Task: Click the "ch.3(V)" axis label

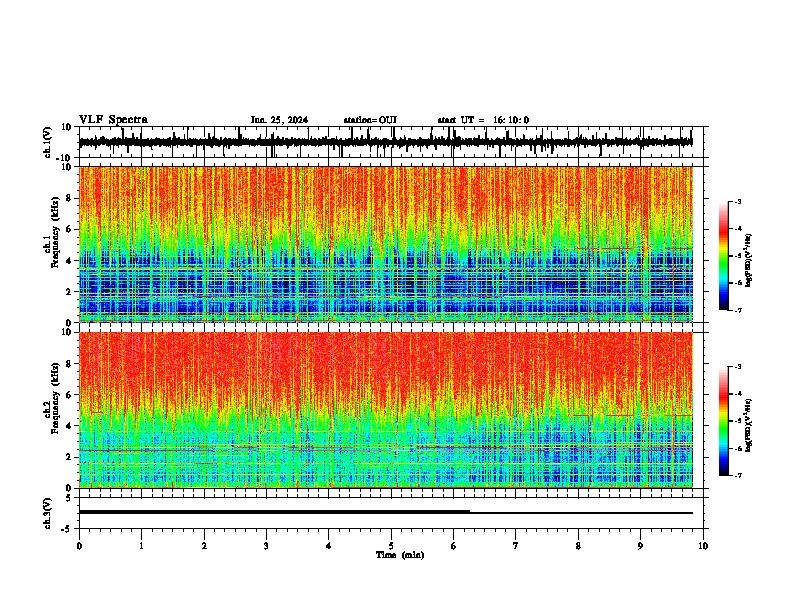Action: [48, 513]
